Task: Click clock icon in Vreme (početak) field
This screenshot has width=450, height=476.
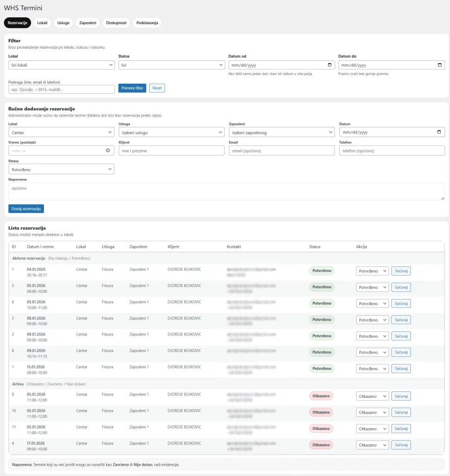Action: click(x=108, y=151)
